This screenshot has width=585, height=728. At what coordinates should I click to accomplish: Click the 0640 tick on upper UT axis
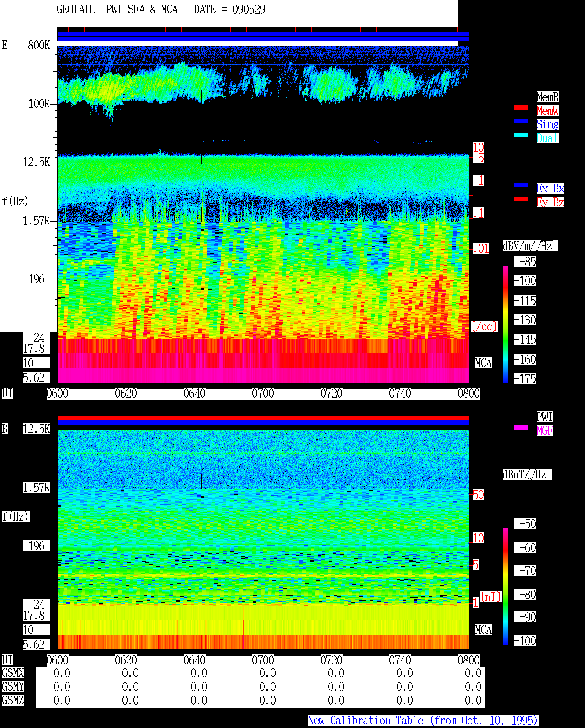(x=194, y=393)
